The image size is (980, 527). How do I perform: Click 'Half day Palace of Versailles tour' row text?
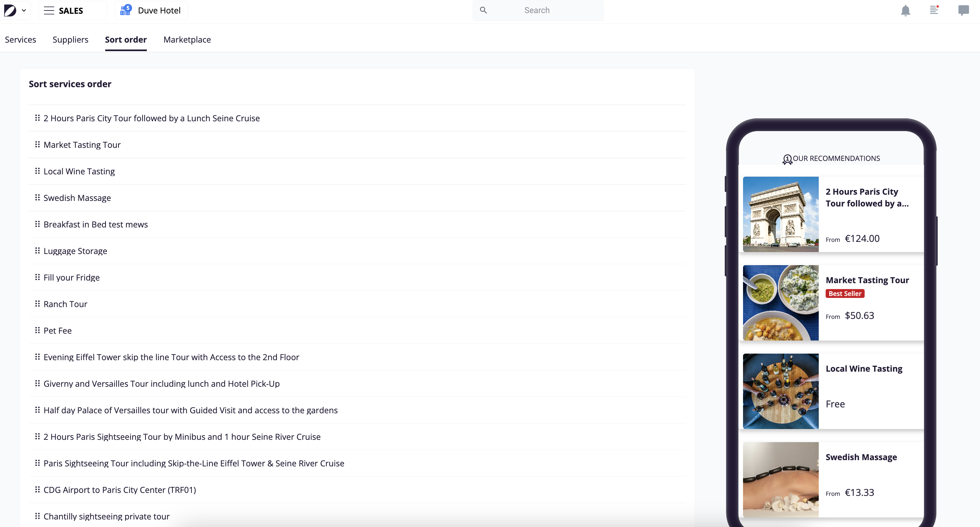click(x=191, y=410)
